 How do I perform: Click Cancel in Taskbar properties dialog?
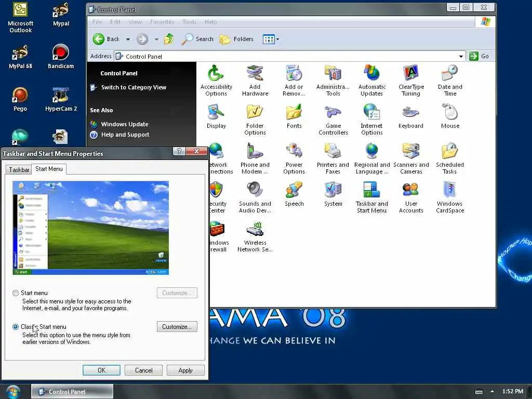coord(143,370)
